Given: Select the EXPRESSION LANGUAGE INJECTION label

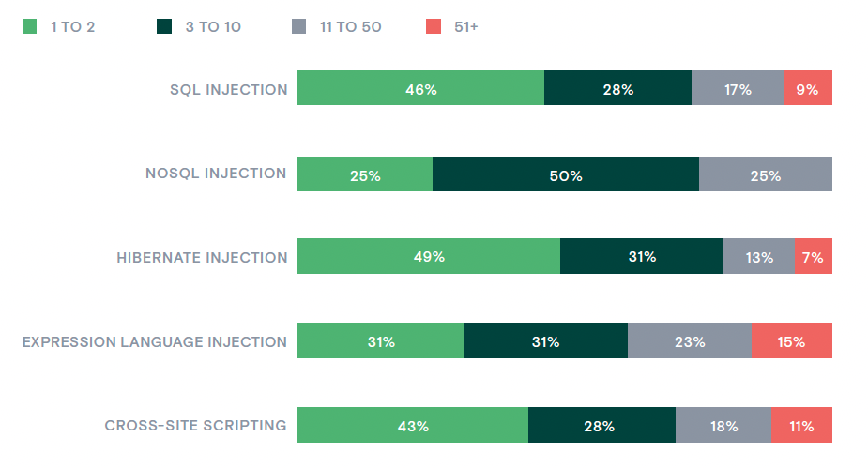Looking at the screenshot, I should 155,341.
